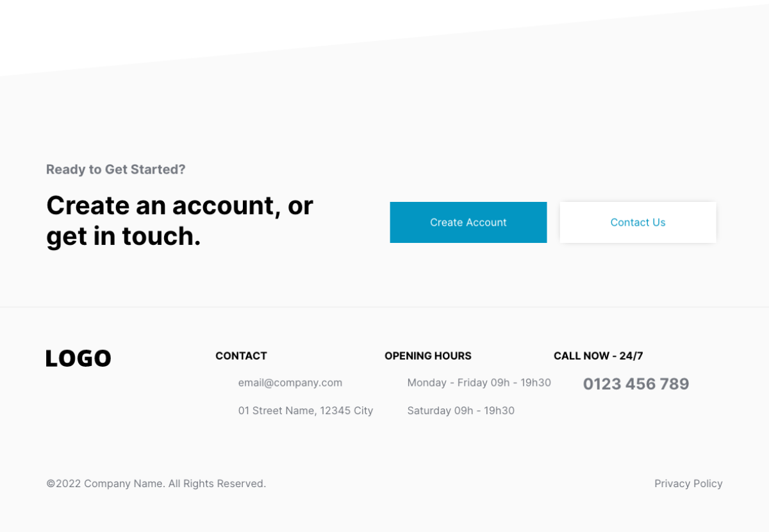Click 'All Rights Reserved.' in the footer
Screen dimensions: 769x532
point(217,483)
